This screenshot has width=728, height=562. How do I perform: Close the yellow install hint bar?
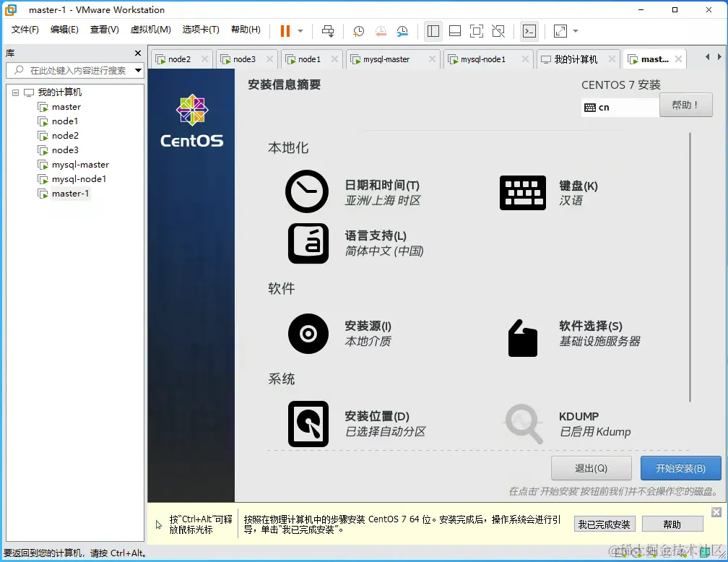[x=716, y=512]
